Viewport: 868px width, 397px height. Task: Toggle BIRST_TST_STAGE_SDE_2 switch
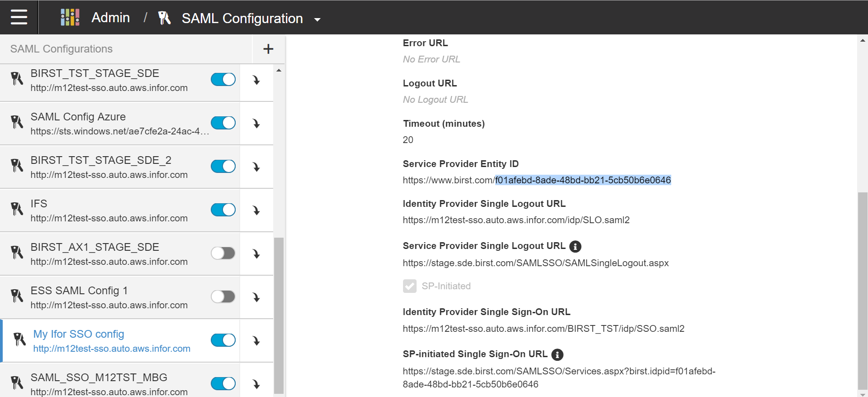(223, 166)
